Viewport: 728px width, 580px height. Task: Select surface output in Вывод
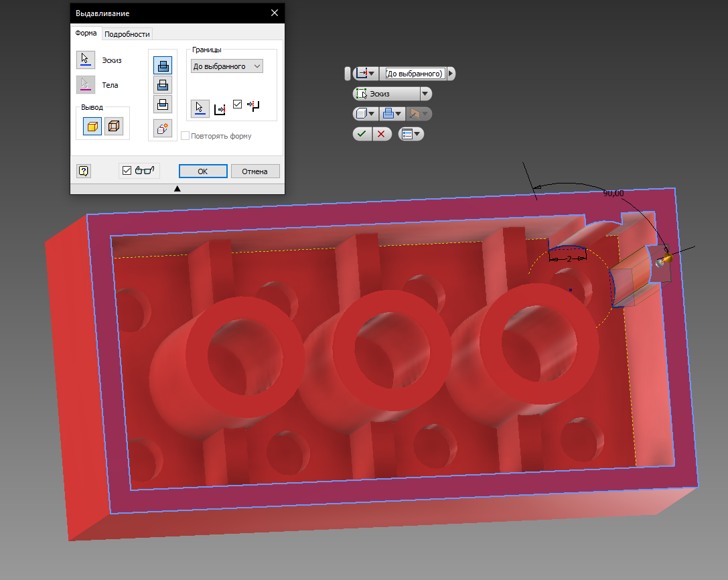(x=114, y=126)
